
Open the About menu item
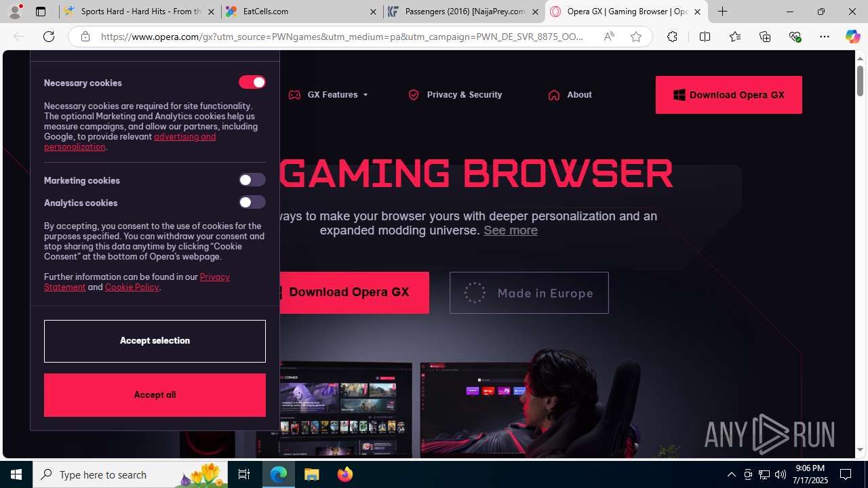click(x=570, y=95)
